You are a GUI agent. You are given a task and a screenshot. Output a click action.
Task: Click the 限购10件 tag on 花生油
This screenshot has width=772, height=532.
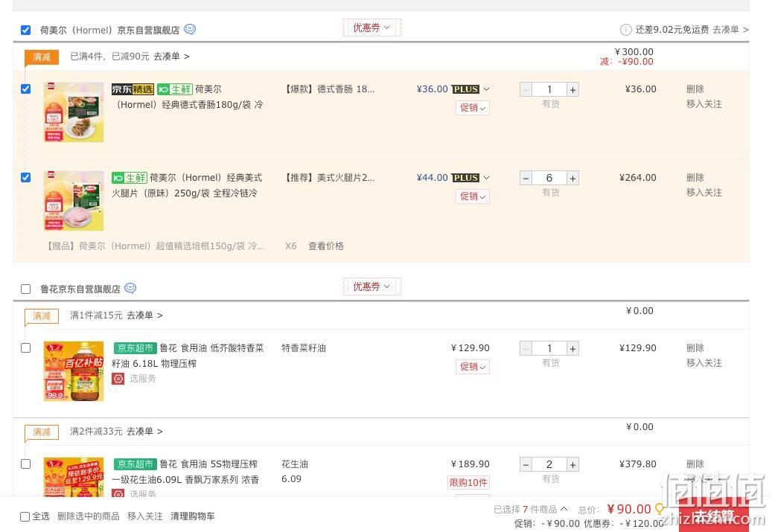tap(468, 482)
